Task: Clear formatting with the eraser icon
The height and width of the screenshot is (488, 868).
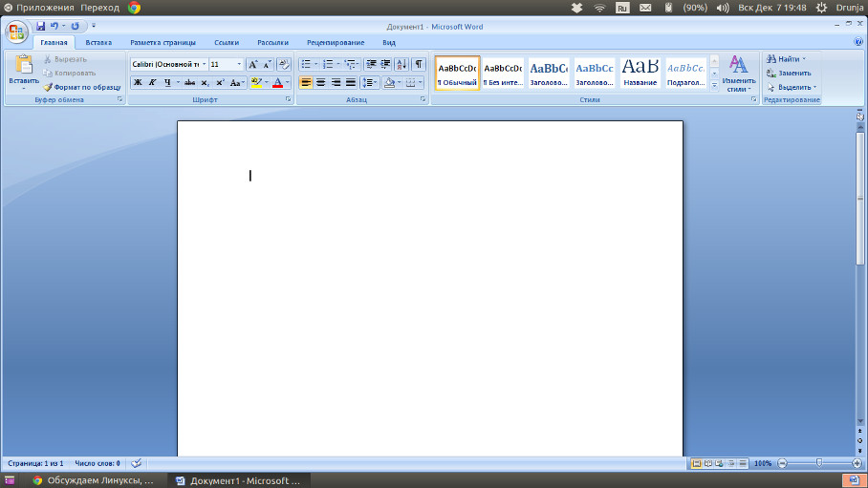Action: pos(283,64)
